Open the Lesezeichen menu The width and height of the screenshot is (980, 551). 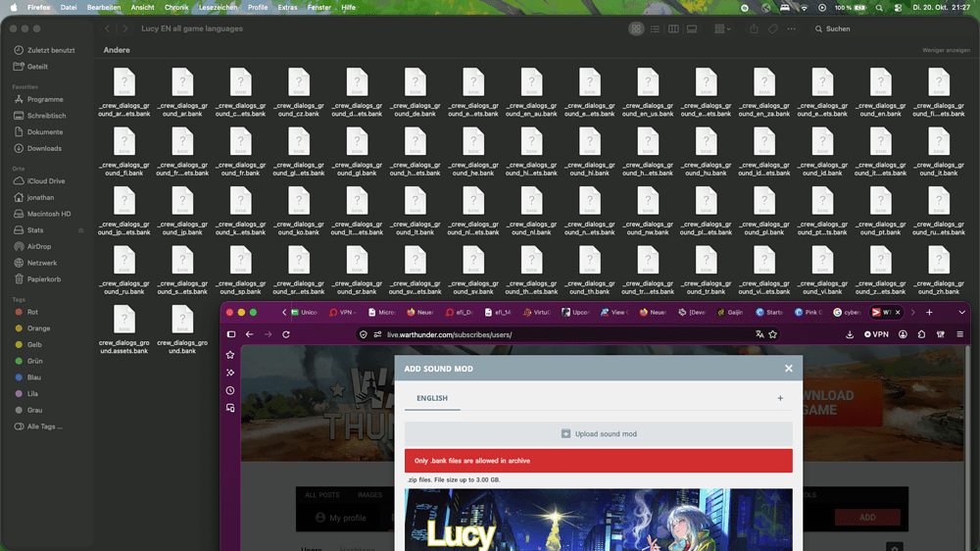tap(219, 8)
